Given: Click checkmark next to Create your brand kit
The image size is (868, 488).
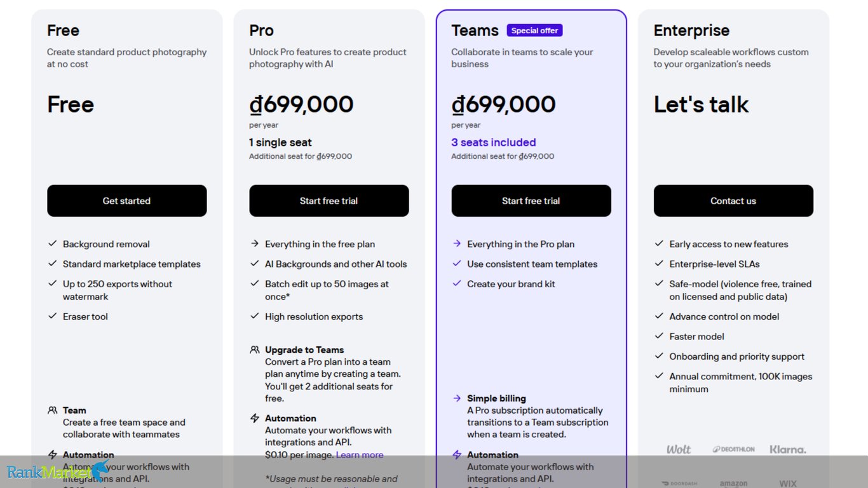Looking at the screenshot, I should pyautogui.click(x=457, y=283).
